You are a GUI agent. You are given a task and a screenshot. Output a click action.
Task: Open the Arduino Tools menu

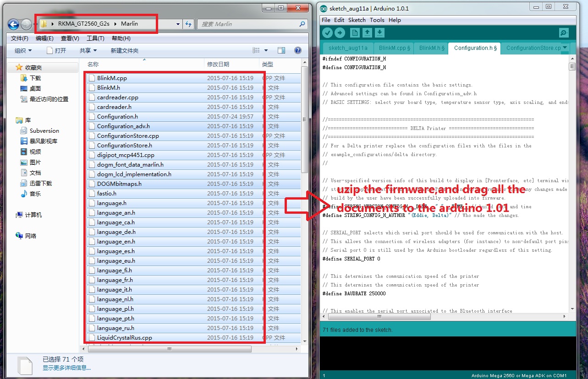click(377, 20)
